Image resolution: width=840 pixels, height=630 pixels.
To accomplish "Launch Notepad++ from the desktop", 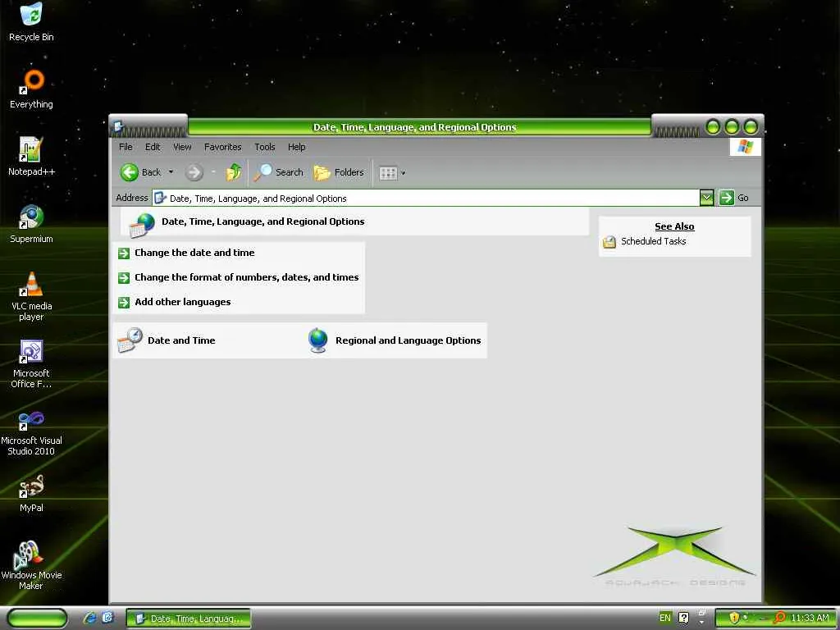I will coord(31,157).
